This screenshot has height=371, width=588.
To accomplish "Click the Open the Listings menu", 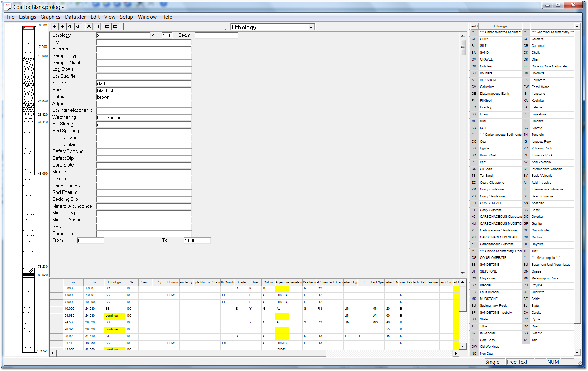I will 27,17.
